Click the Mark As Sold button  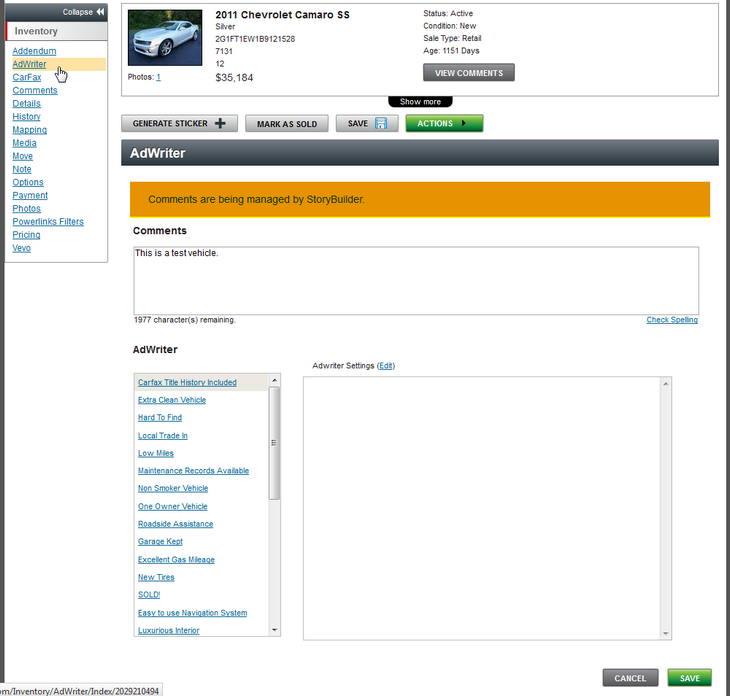pos(287,124)
